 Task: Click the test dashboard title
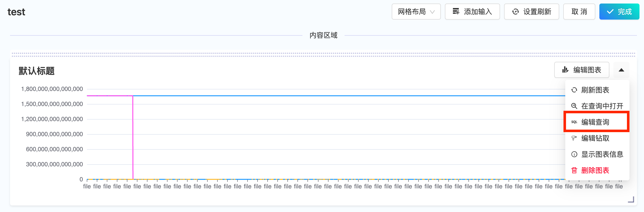16,12
